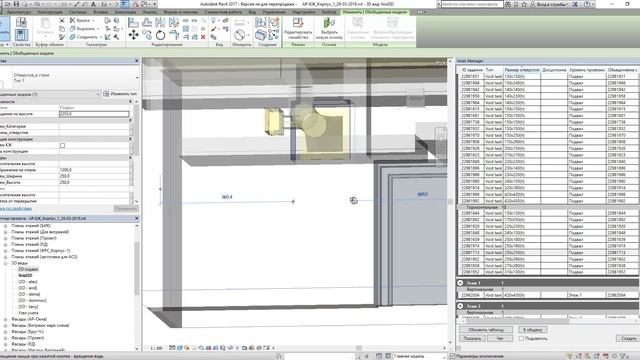Open the Справка по свойствам link
Screen dimensions: 640x360
pos(16,209)
